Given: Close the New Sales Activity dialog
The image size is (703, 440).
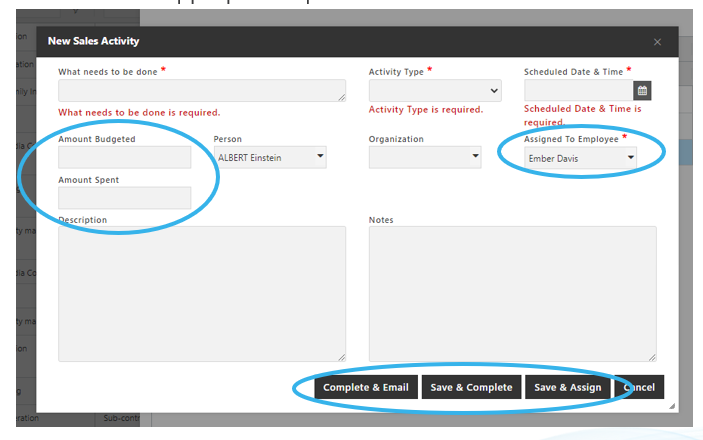Looking at the screenshot, I should pos(657,42).
